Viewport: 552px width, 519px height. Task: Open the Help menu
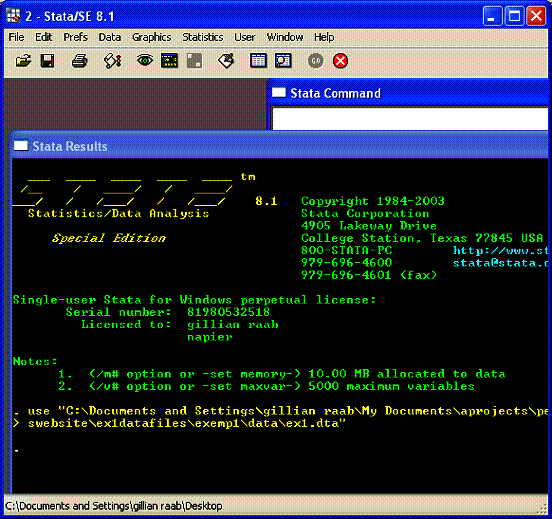coord(324,37)
